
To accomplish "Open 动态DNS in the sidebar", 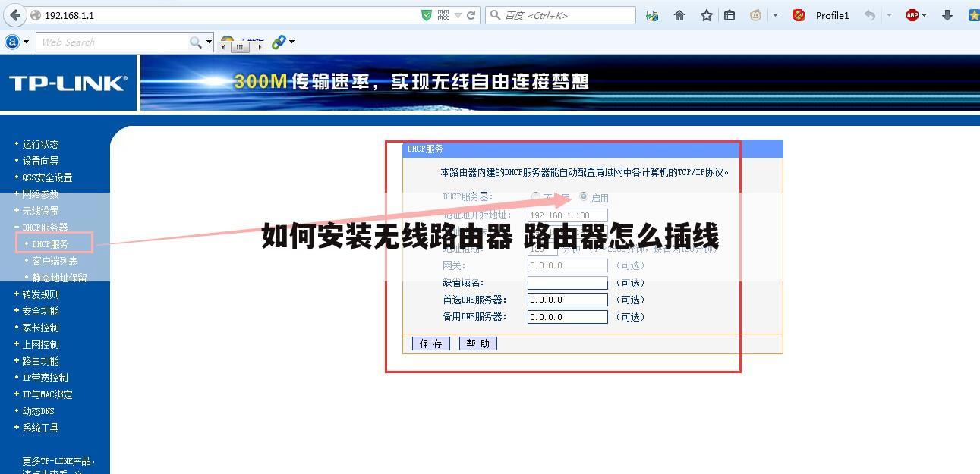I will (x=38, y=411).
